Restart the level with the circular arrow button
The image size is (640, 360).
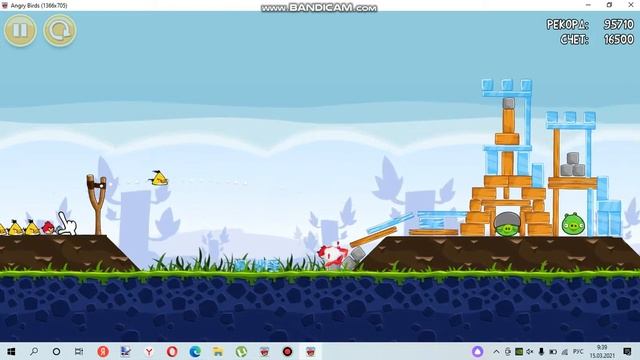pyautogui.click(x=60, y=30)
